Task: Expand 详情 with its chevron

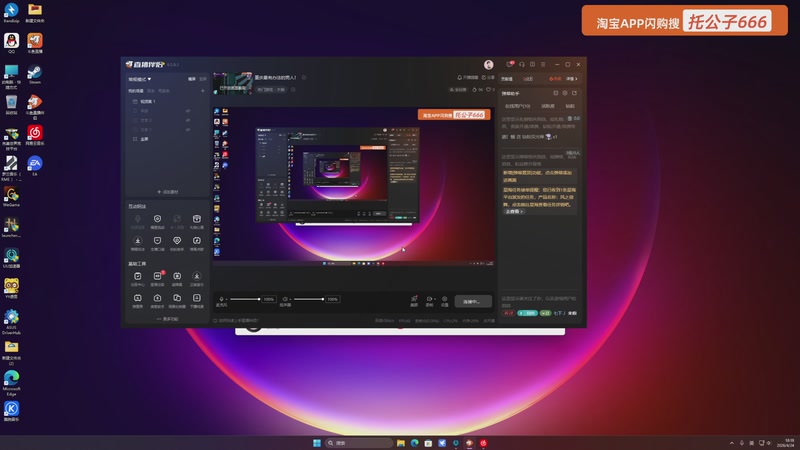Action: coord(571,79)
